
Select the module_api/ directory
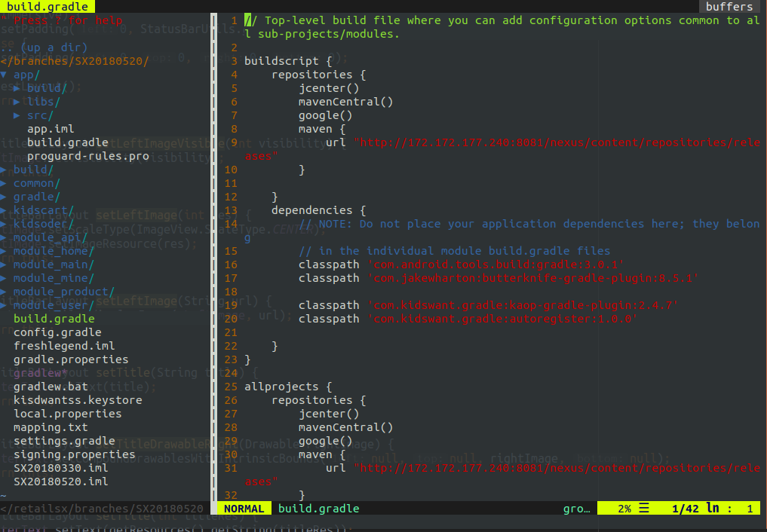(x=51, y=238)
